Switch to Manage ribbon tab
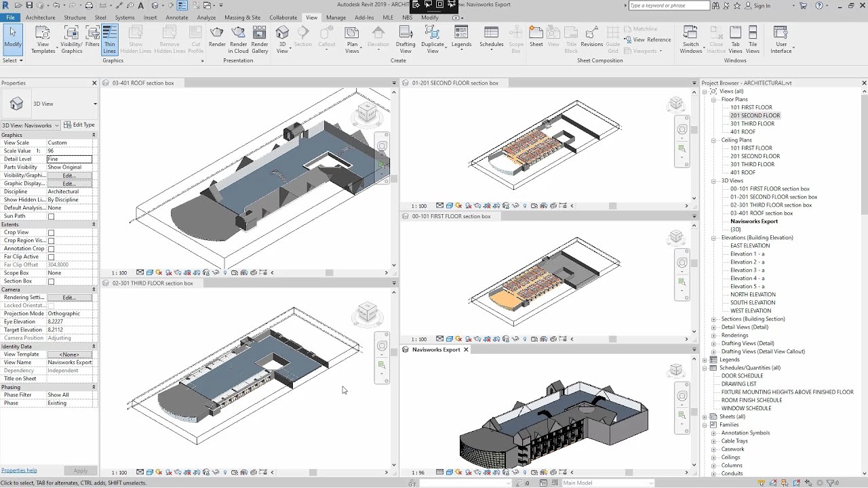 336,18
